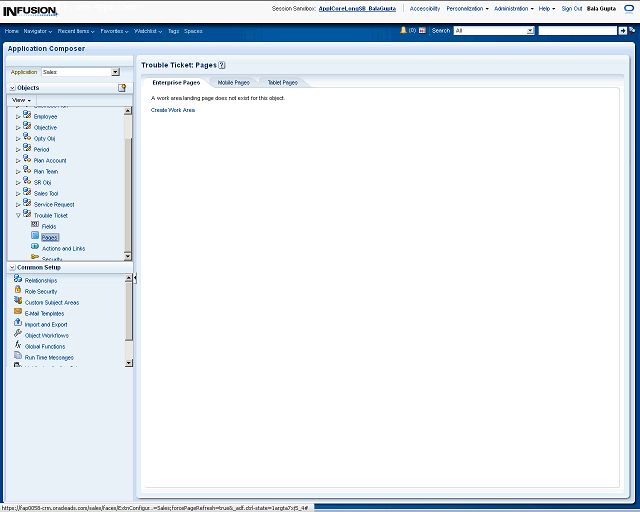Click the notifications bell icon
This screenshot has height=512, width=640.
tap(403, 30)
